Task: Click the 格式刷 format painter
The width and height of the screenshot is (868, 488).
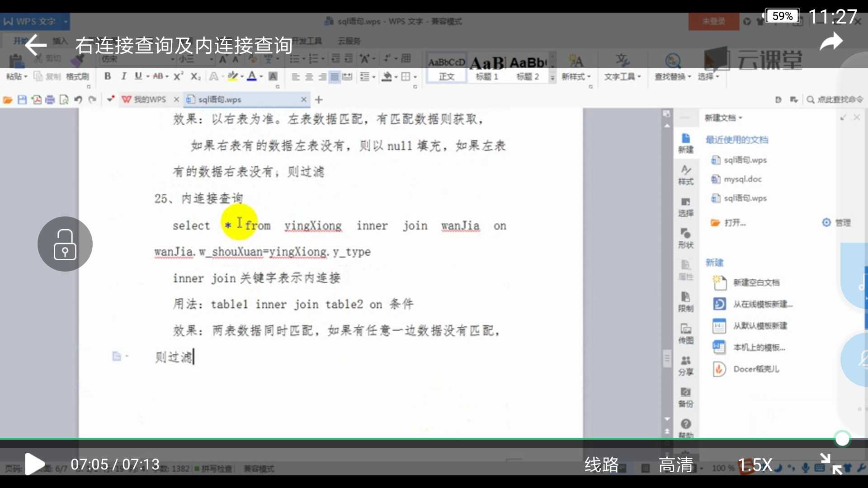Action: pos(77,76)
